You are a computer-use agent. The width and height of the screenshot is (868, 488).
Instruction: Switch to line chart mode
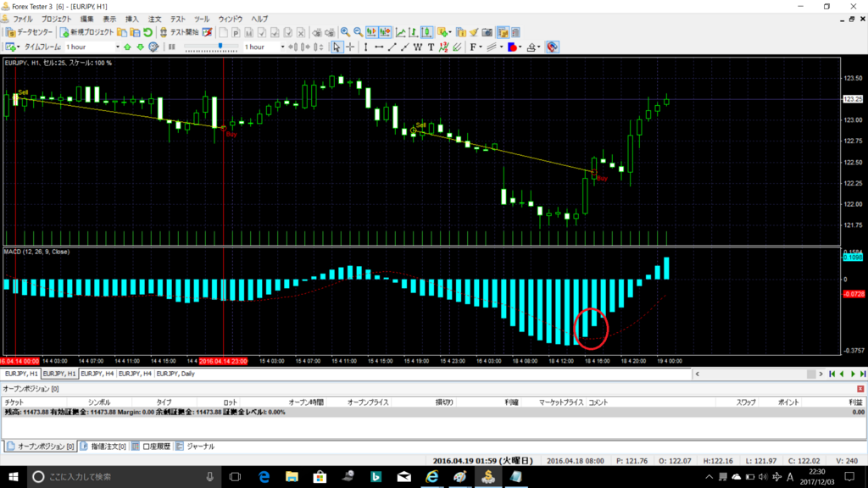click(400, 33)
